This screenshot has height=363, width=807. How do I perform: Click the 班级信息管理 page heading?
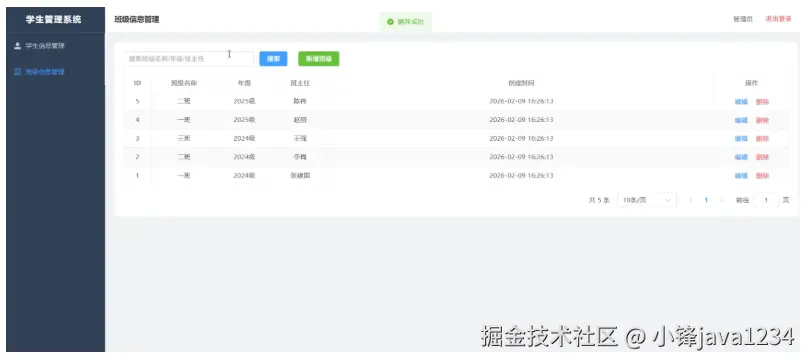137,20
